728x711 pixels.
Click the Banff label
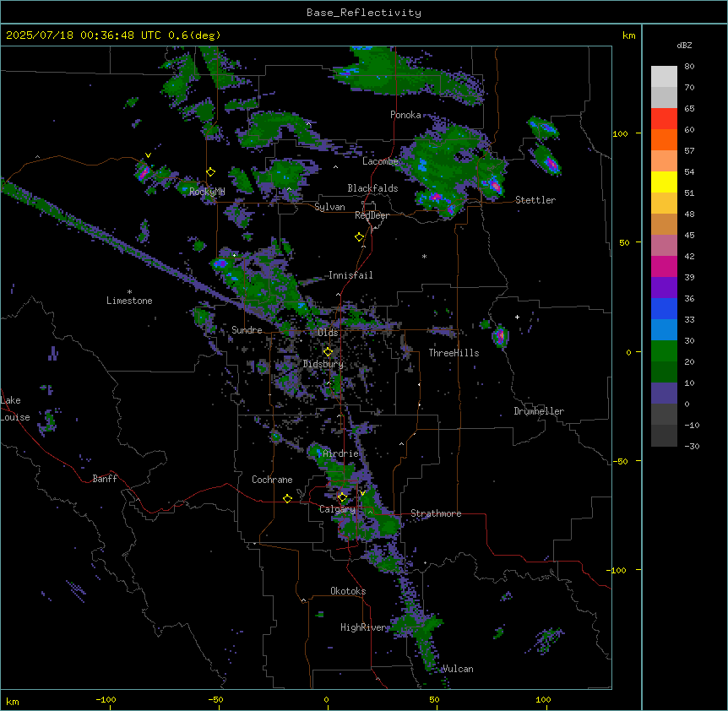coord(105,479)
